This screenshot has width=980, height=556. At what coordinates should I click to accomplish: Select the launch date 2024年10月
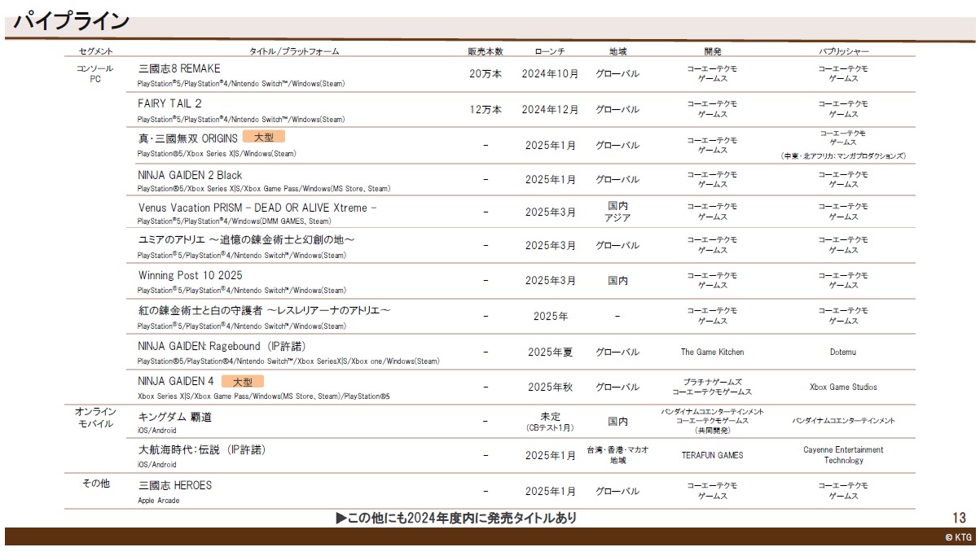point(550,73)
